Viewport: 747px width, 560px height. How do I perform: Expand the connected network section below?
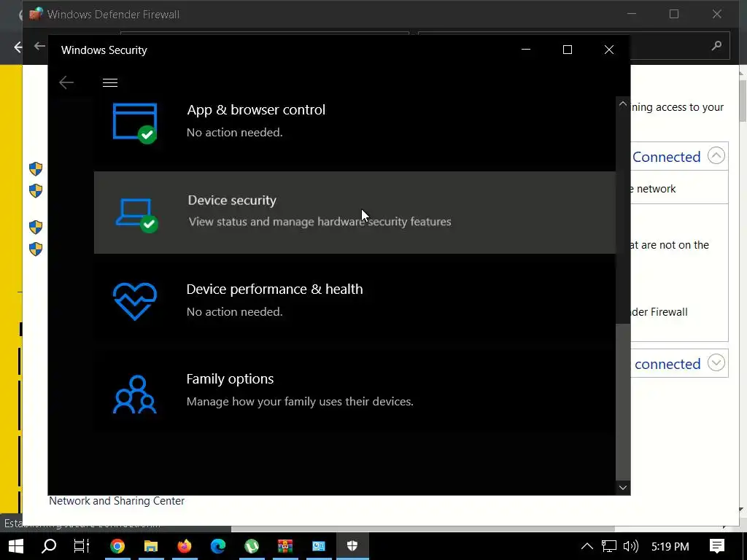716,363
